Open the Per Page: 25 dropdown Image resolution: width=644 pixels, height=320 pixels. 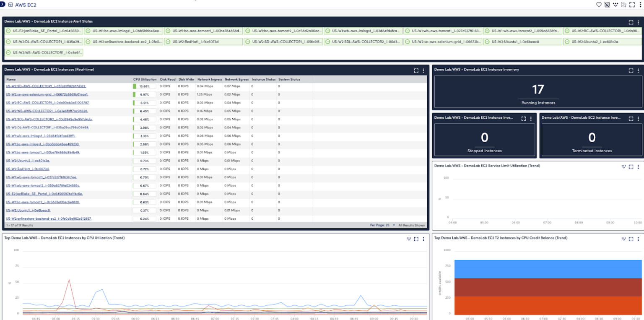point(382,225)
